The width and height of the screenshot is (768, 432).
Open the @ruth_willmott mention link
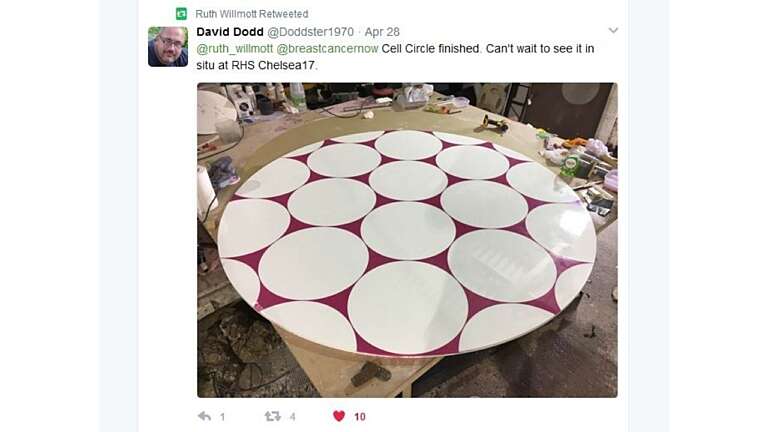[x=235, y=48]
